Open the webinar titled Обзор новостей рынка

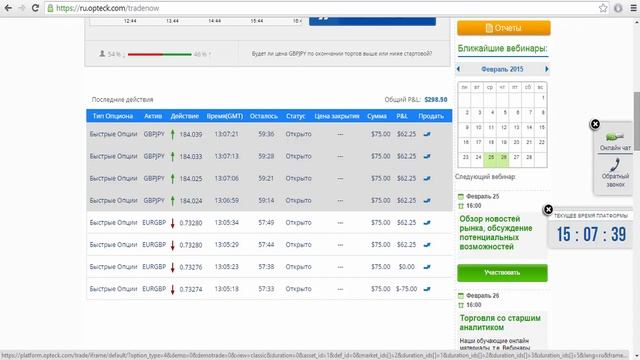496,233
